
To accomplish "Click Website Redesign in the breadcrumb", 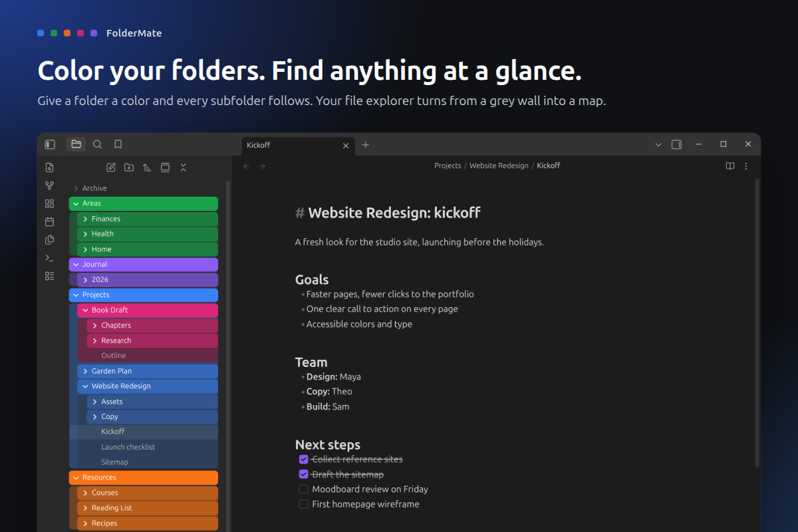I will pos(499,166).
